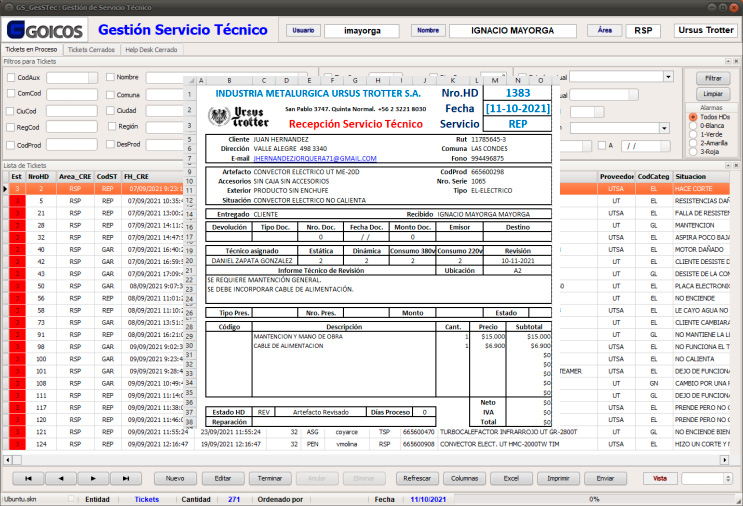Viewport: 743px width, 506px height.
Task: Click the Imprimir button
Action: pos(558,479)
